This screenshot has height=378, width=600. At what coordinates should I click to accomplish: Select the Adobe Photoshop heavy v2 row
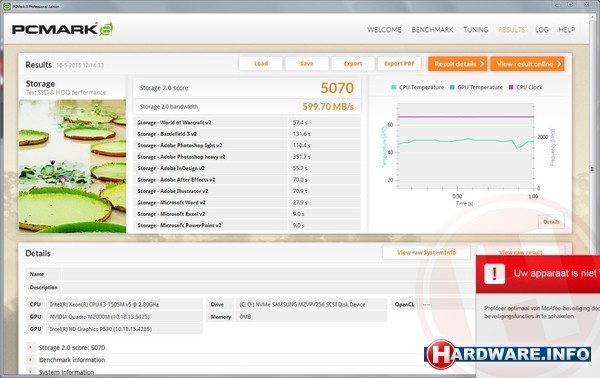(247, 157)
